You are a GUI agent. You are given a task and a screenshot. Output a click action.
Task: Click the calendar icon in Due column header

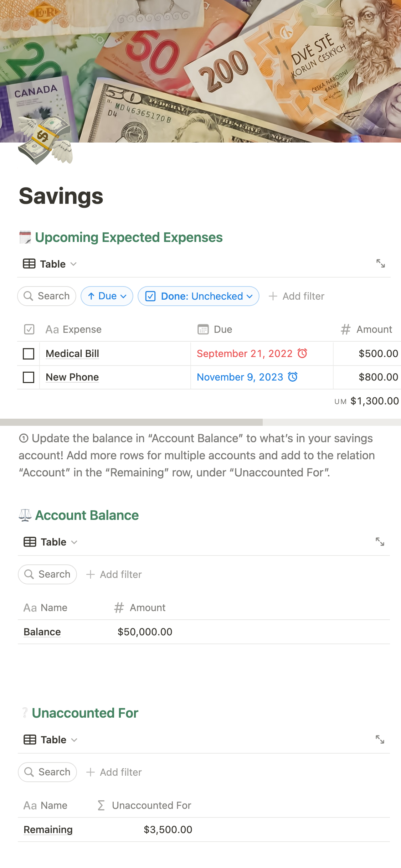[x=203, y=329]
